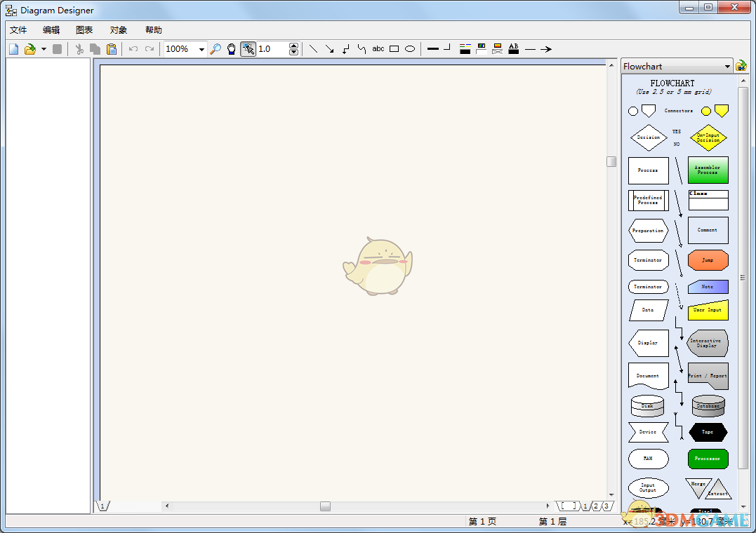Image resolution: width=756 pixels, height=533 pixels.
Task: Open the dropdown arrow beside Open file
Action: coord(44,49)
